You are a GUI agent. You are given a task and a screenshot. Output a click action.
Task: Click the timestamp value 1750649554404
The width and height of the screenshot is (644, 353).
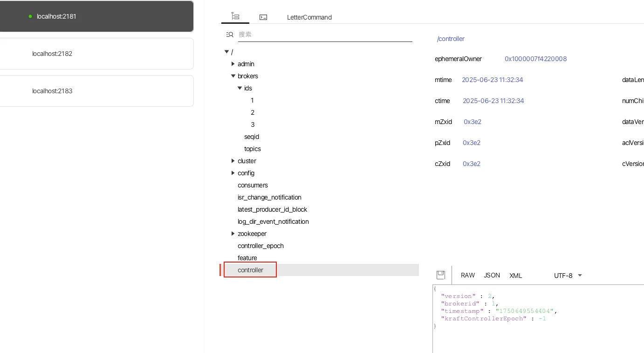tap(525, 311)
